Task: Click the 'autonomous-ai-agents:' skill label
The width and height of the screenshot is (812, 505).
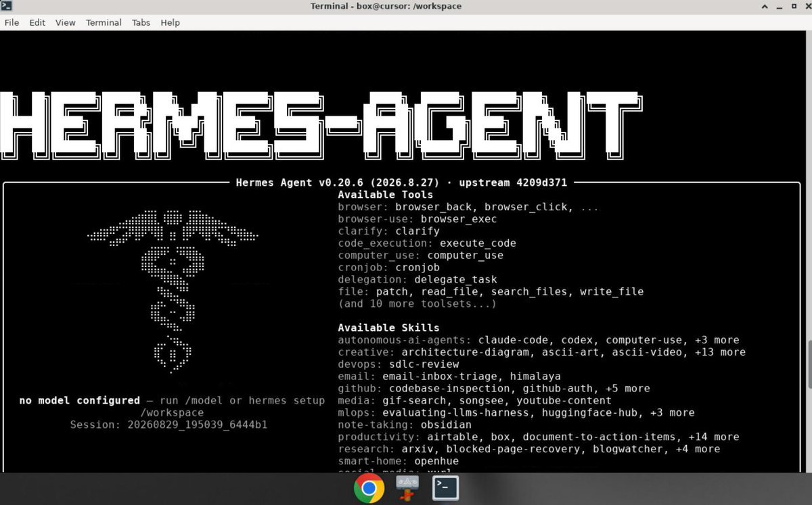Action: (x=405, y=340)
